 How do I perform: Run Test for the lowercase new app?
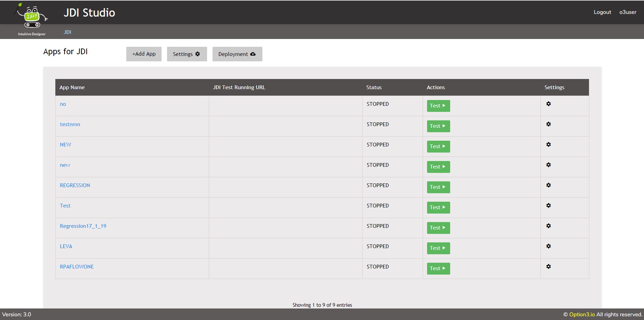(x=438, y=167)
